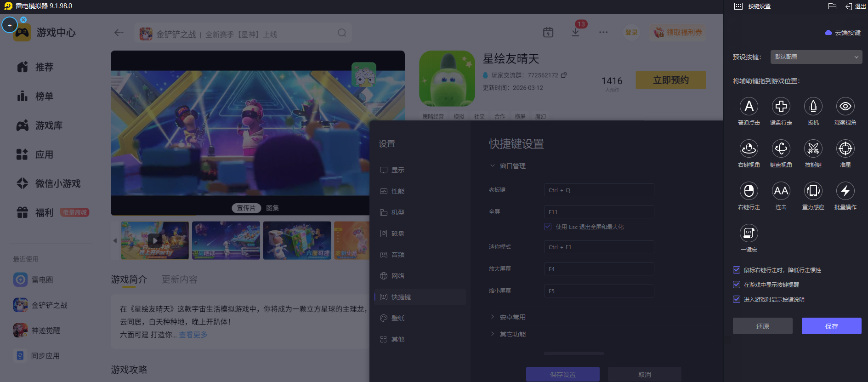Select the 重力感应 gravity sensor icon
The image size is (868, 382).
[813, 191]
